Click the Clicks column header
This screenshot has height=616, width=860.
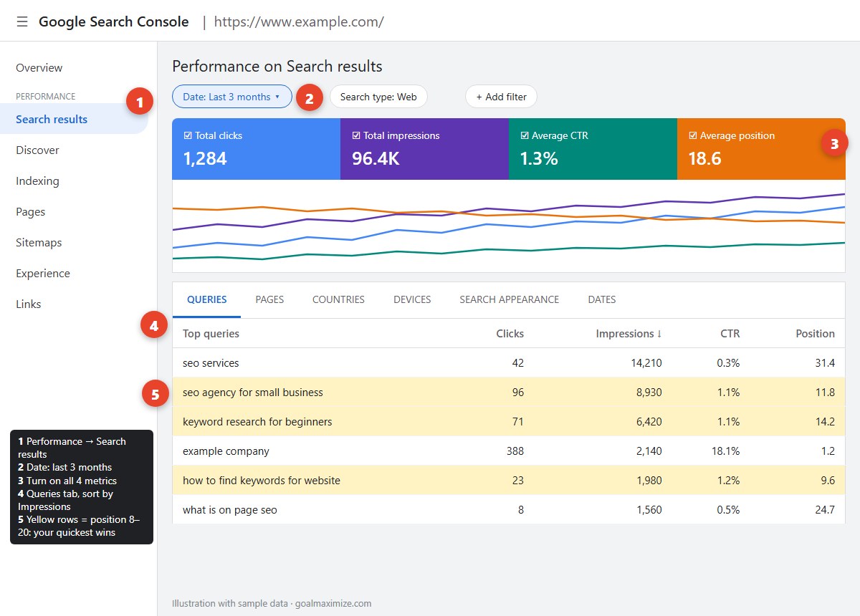pos(510,334)
